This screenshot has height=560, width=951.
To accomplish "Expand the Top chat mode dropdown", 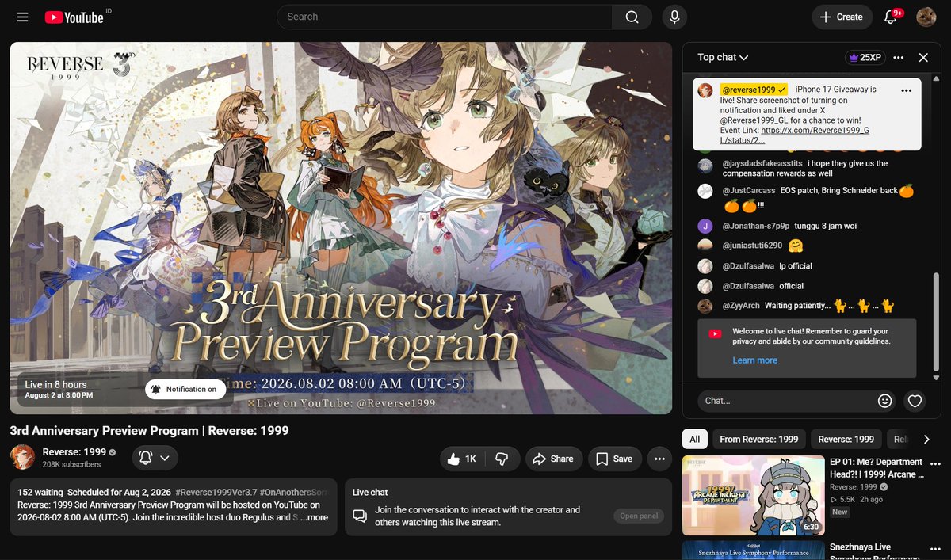I will [x=723, y=57].
